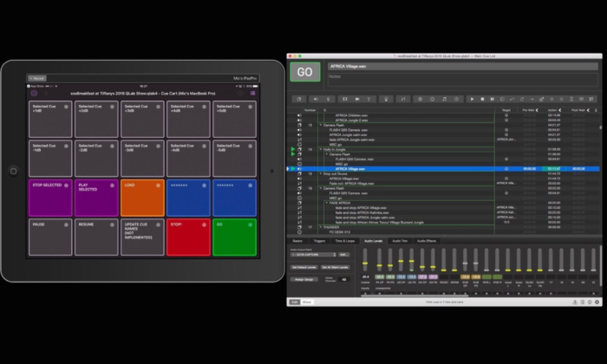Image resolution: width=607 pixels, height=364 pixels.
Task: Open workspace settings gear in QLab footer
Action: pyautogui.click(x=597, y=302)
